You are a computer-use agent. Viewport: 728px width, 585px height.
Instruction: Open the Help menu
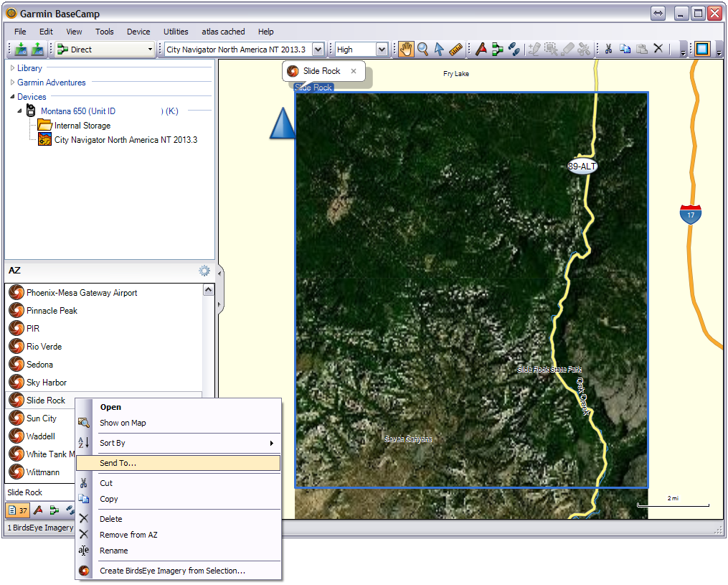coord(265,32)
